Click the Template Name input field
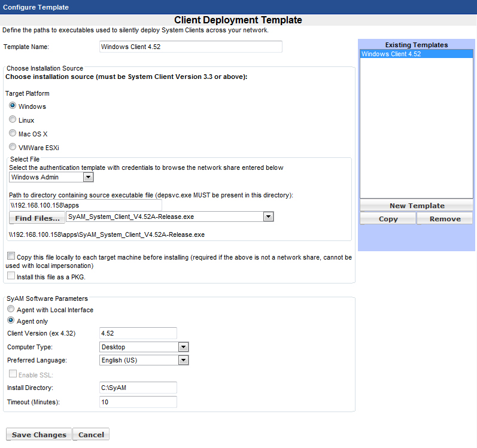Viewport: 477px width, 448px height. 190,47
